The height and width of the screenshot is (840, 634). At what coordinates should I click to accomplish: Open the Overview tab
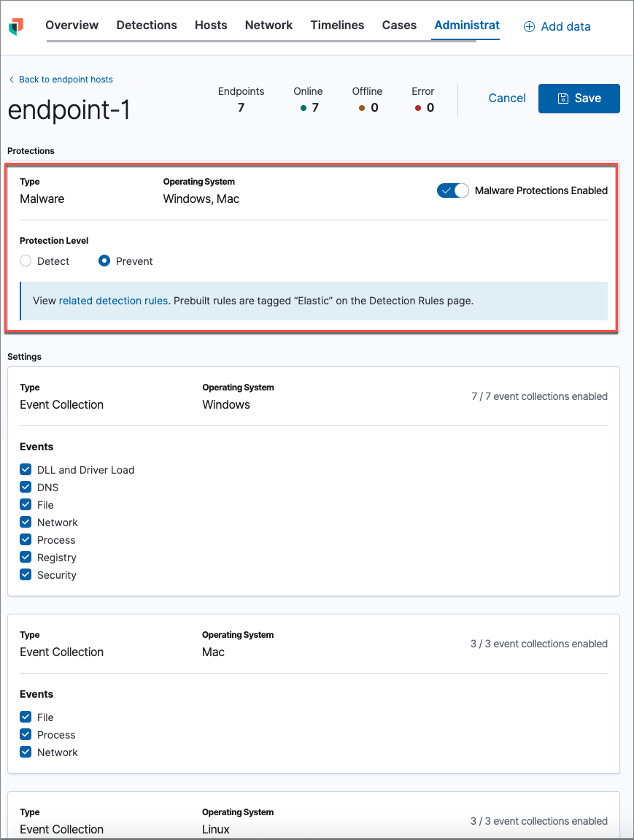(71, 25)
